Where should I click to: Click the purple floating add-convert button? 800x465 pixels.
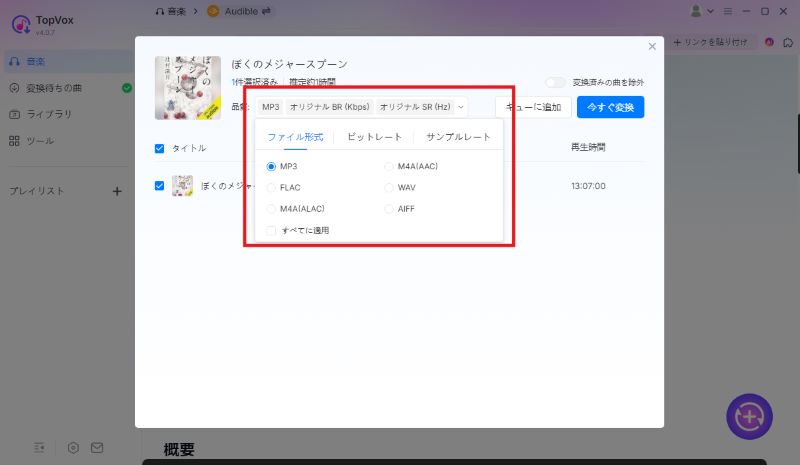(x=749, y=417)
